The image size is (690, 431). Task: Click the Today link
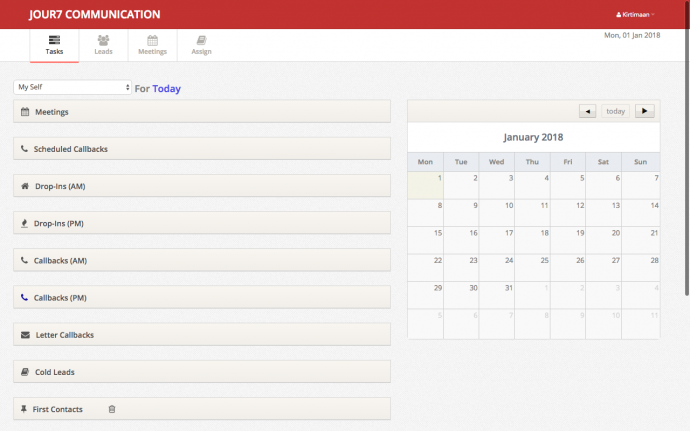coord(166,88)
